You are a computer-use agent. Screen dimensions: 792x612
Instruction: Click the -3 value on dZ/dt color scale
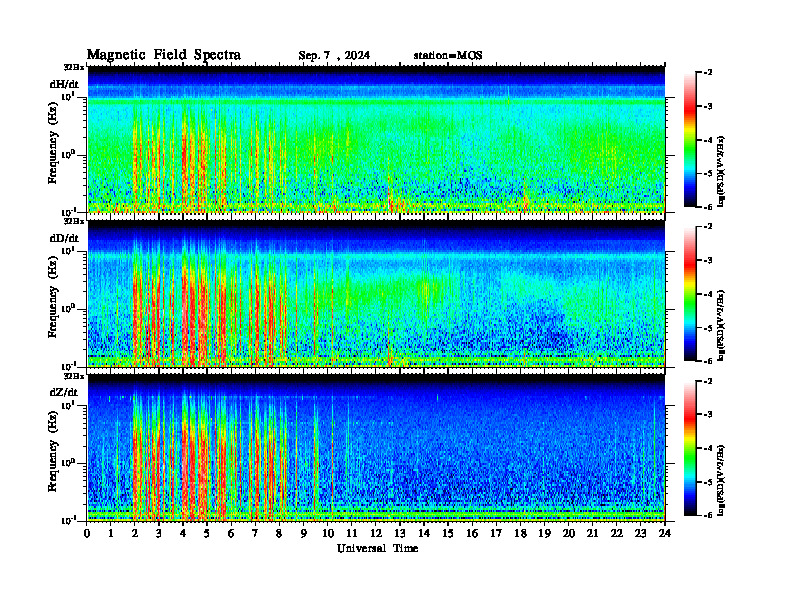click(708, 415)
